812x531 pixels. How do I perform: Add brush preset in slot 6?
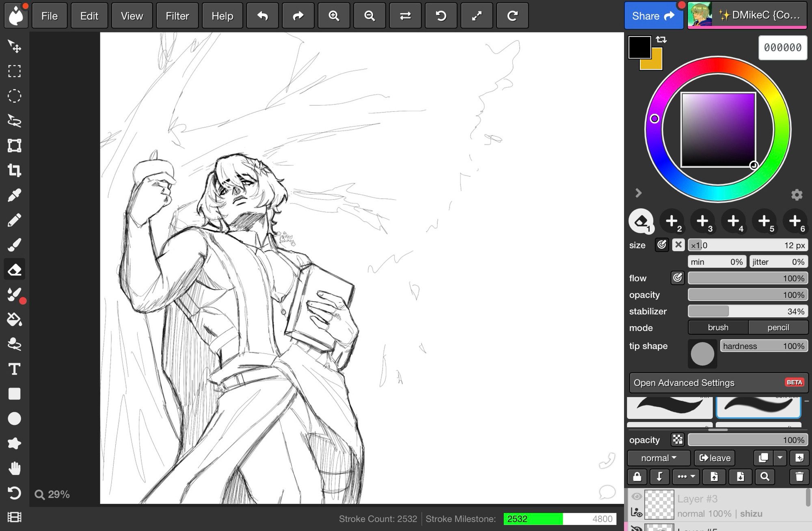click(x=795, y=221)
